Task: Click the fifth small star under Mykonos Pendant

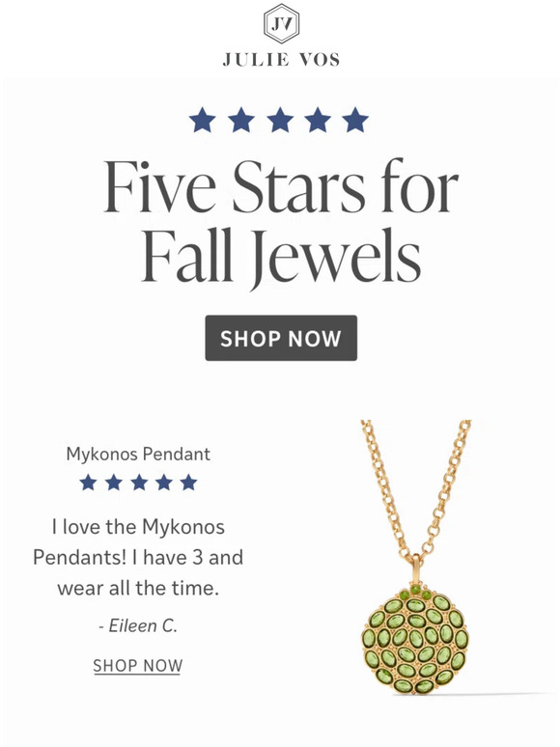Action: click(188, 483)
